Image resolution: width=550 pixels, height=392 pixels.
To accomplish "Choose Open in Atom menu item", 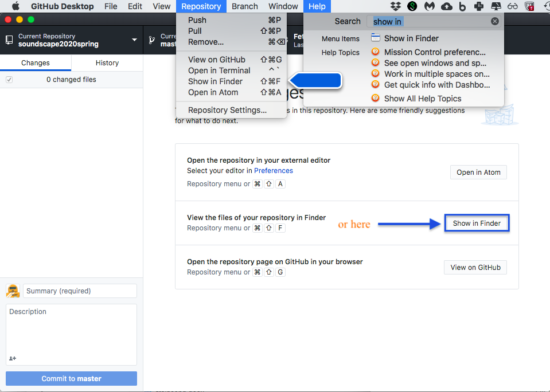I will (x=231, y=92).
